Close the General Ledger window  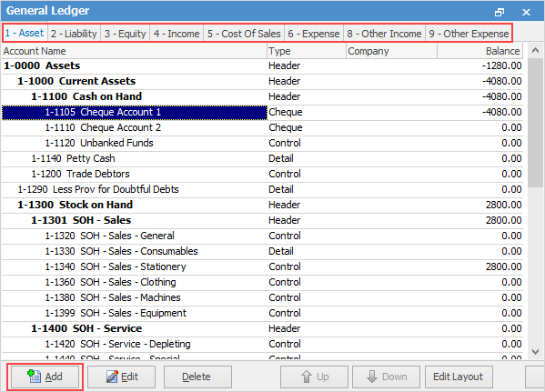[x=526, y=12]
